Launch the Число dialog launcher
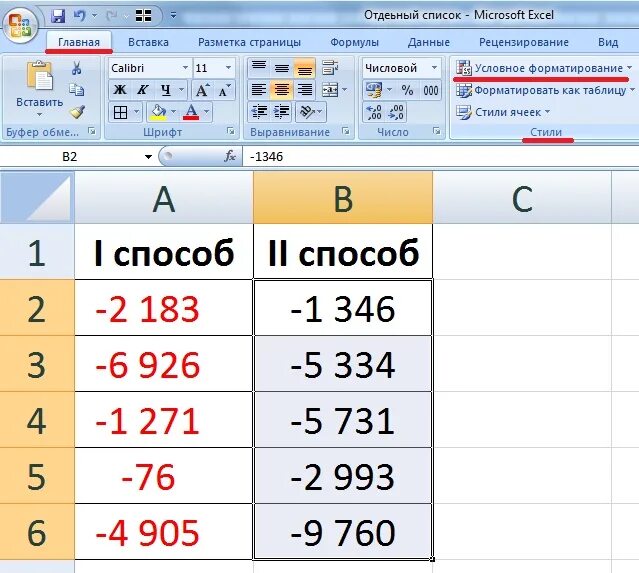Viewport: 639px width, 573px height. pyautogui.click(x=436, y=131)
